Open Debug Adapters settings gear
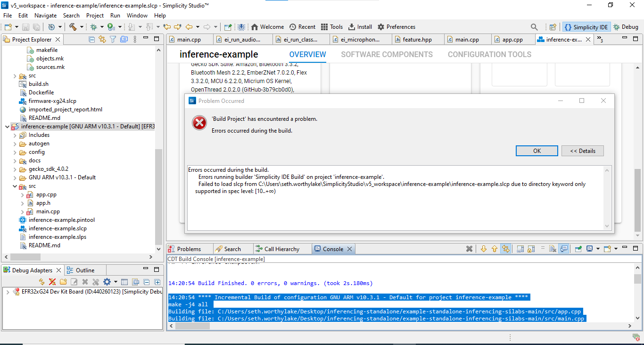 click(107, 282)
